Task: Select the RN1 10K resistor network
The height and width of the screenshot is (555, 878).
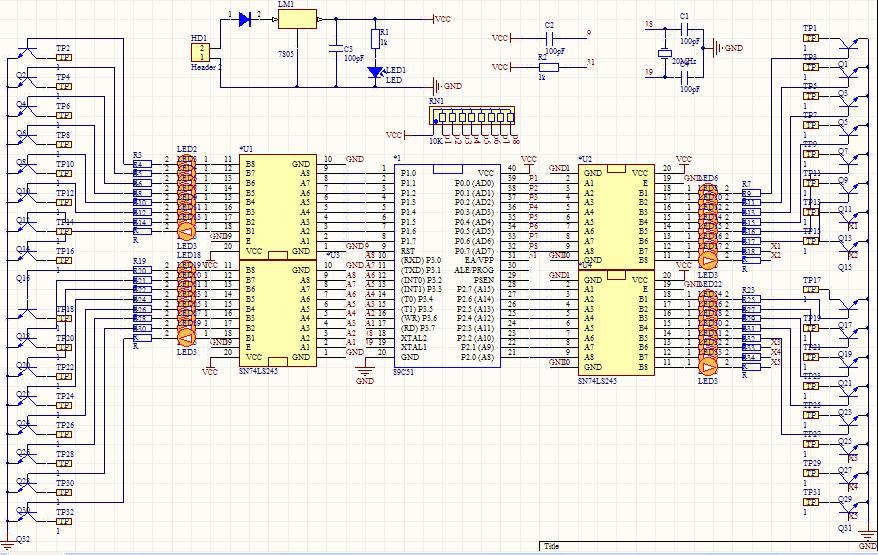Action: click(470, 117)
